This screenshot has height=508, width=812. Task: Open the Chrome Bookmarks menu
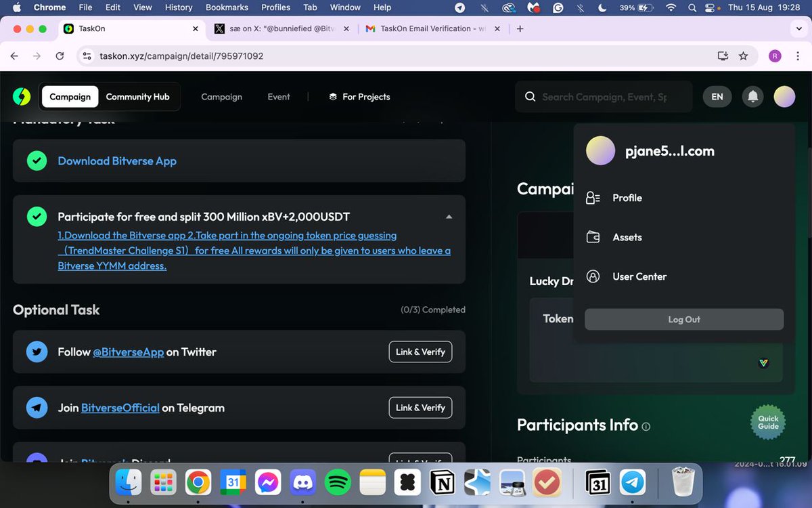pos(227,7)
